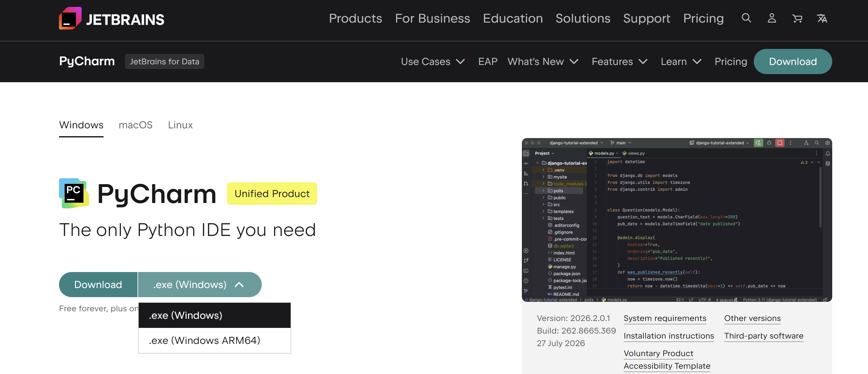Go to Pricing in the top JetBrains bar
Viewport: 868px width, 374px height.
coord(704,18)
